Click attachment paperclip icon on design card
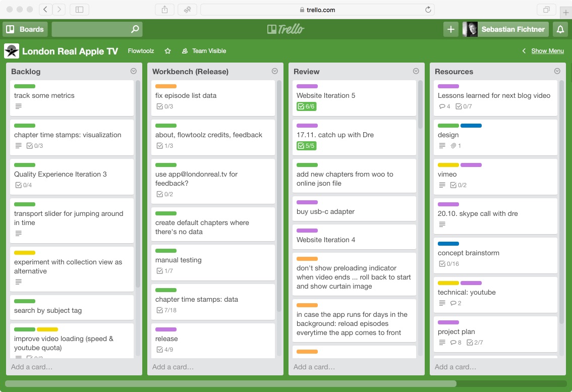572x392 pixels. point(453,146)
